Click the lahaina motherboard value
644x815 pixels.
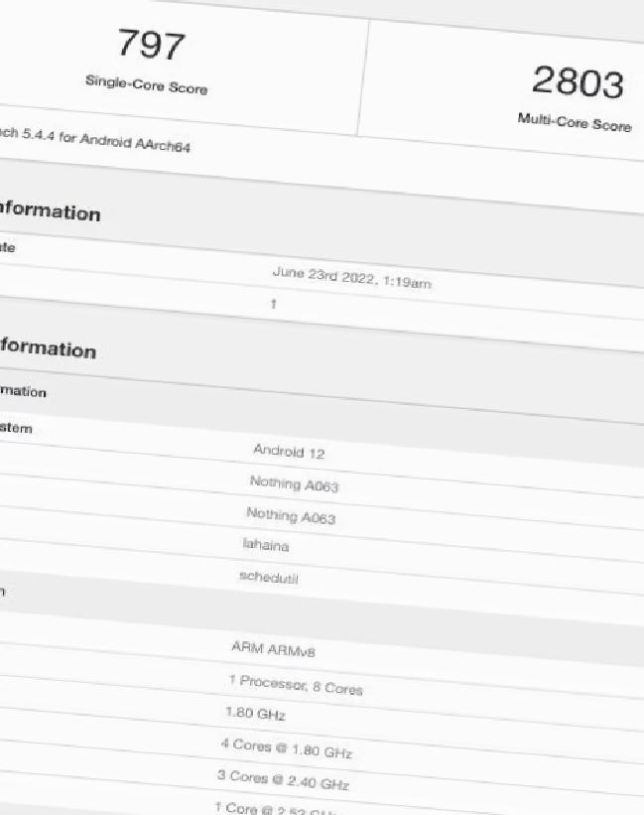point(265,545)
